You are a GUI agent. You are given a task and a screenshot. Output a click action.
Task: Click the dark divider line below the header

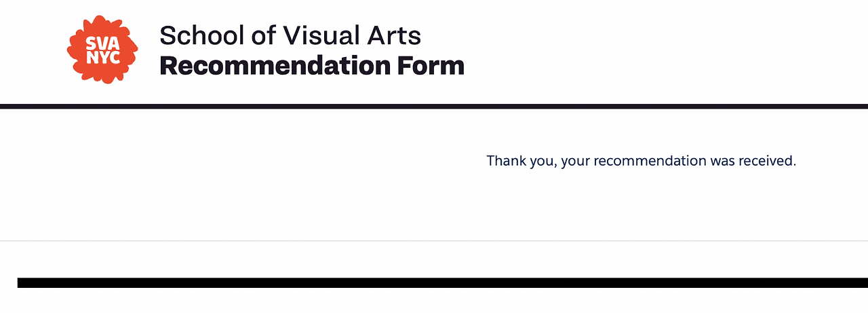(x=434, y=107)
